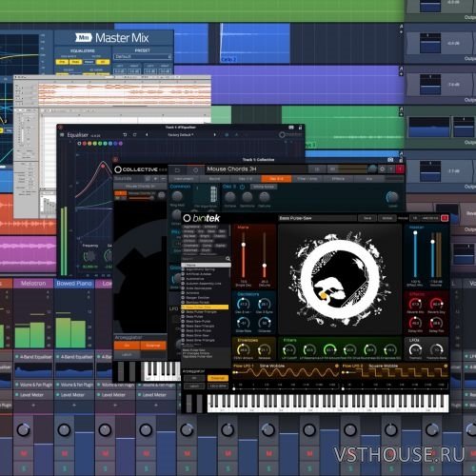The image size is (476, 476).
Task: Click the lock icon on Track 4 Equaliser titlebar
Action: [300, 128]
